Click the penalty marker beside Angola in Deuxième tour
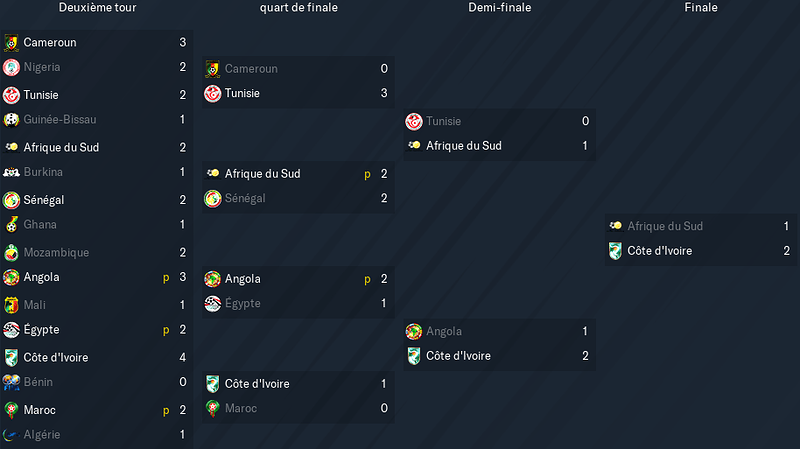Viewport: 800px width, 449px height. 166,278
